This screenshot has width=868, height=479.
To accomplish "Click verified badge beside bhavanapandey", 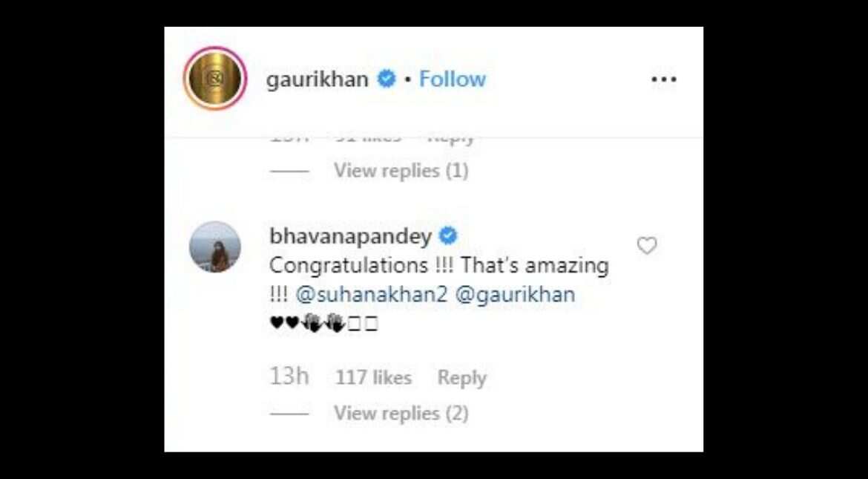I will [448, 237].
